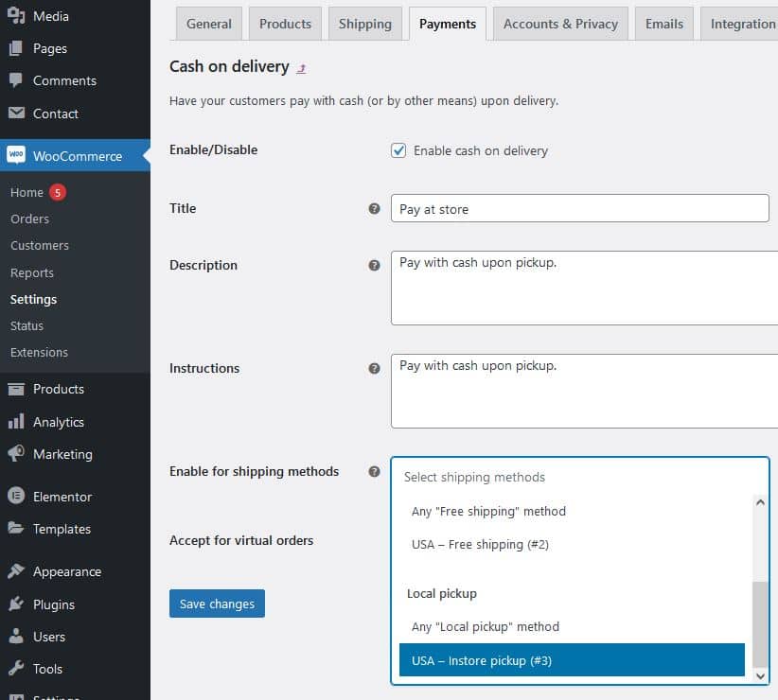This screenshot has width=778, height=700.
Task: Click the Marketing megaphone icon
Action: 16,454
